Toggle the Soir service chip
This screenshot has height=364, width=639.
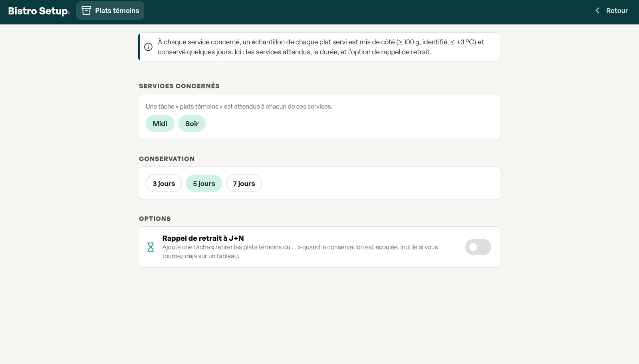click(192, 124)
